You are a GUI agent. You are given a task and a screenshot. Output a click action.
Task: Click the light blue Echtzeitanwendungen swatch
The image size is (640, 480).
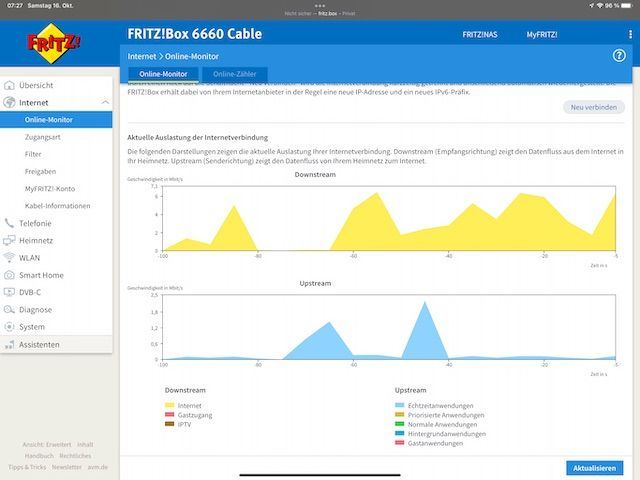point(400,405)
